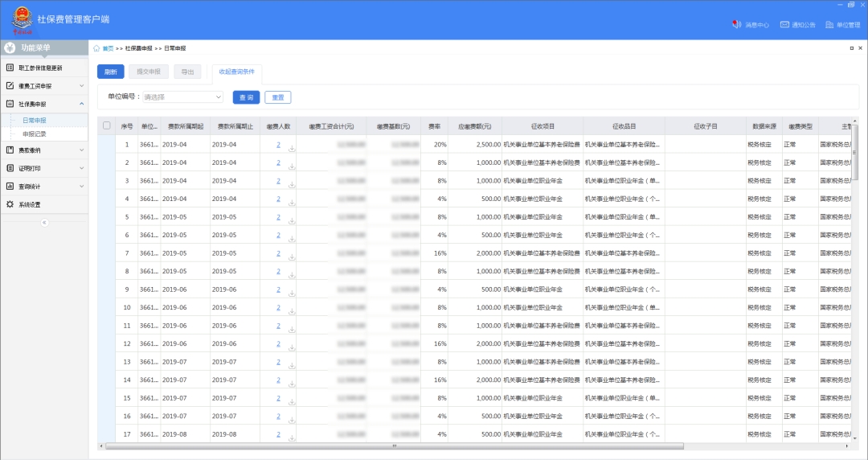This screenshot has width=868, height=460.
Task: Click the 重置 button
Action: click(277, 97)
